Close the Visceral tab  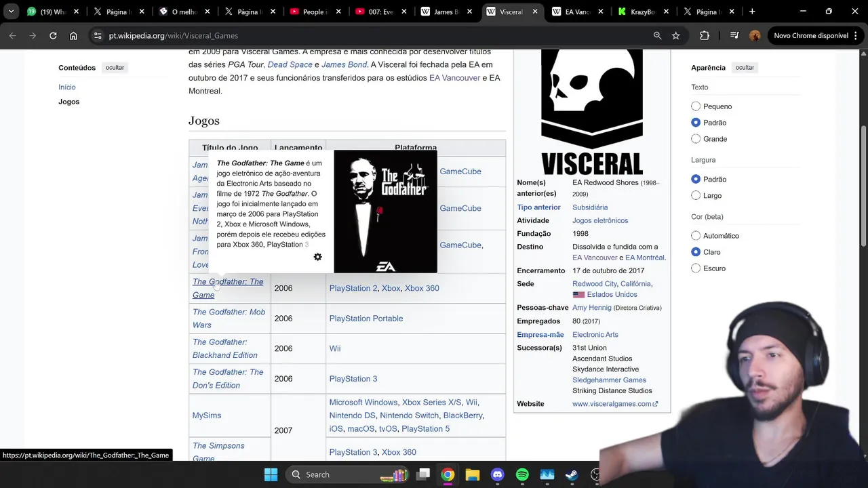535,12
